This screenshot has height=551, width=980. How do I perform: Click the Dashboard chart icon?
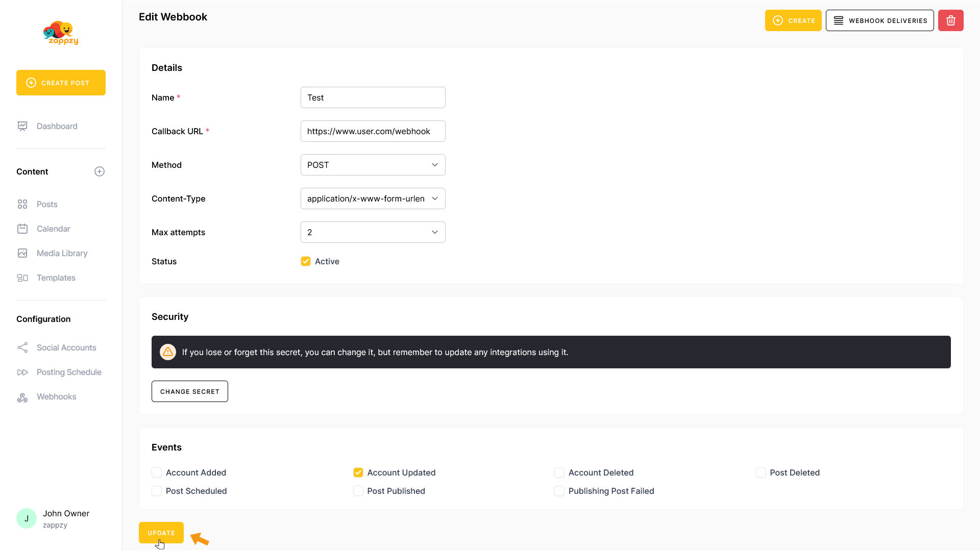pos(22,126)
